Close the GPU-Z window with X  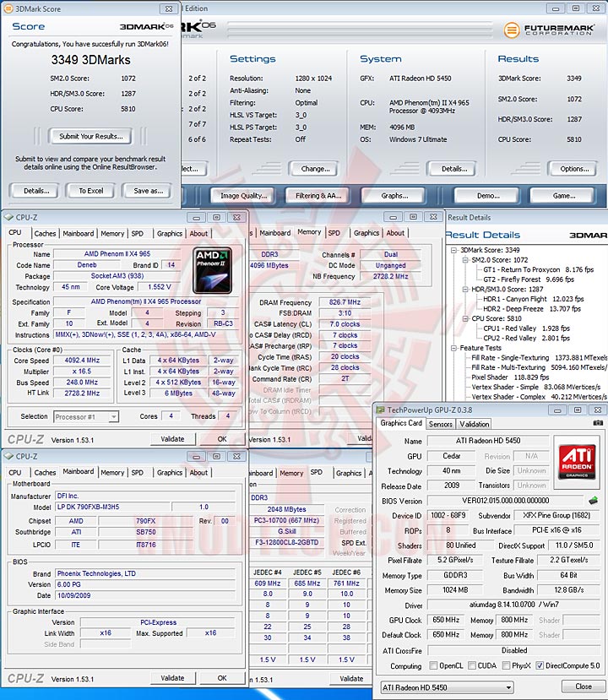pos(598,410)
